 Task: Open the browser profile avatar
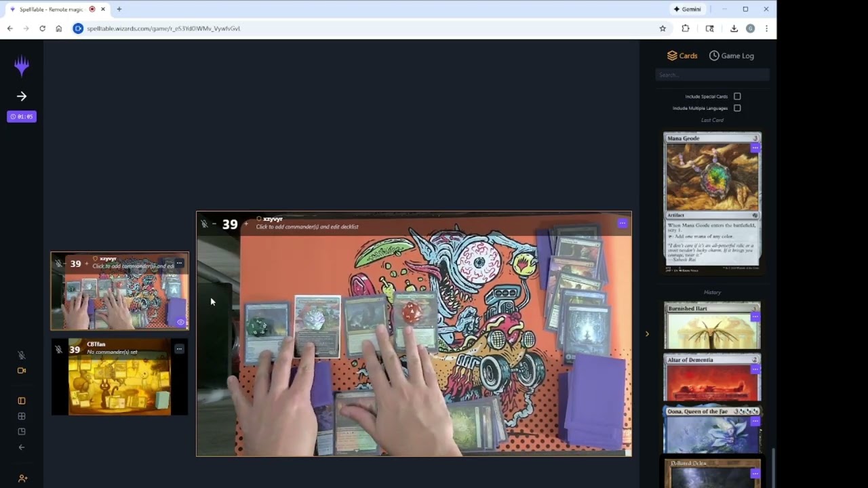coord(750,28)
